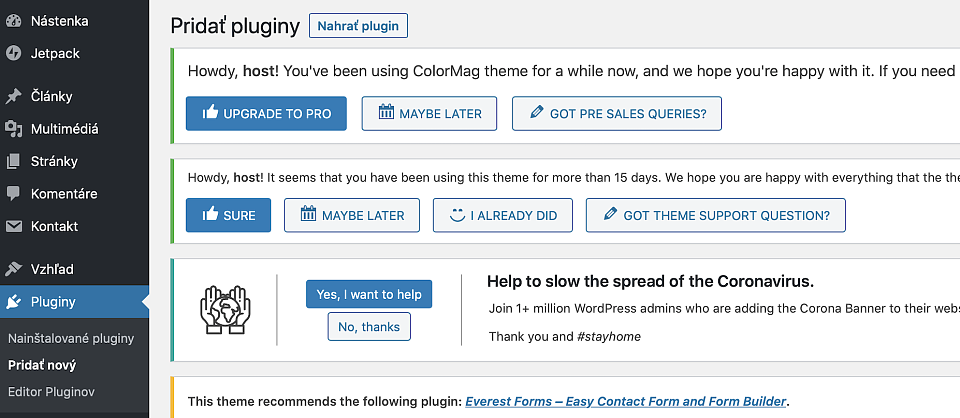Screen dimensions: 960x418
Task: Open Editor Pluginov submenu item
Action: tap(51, 392)
